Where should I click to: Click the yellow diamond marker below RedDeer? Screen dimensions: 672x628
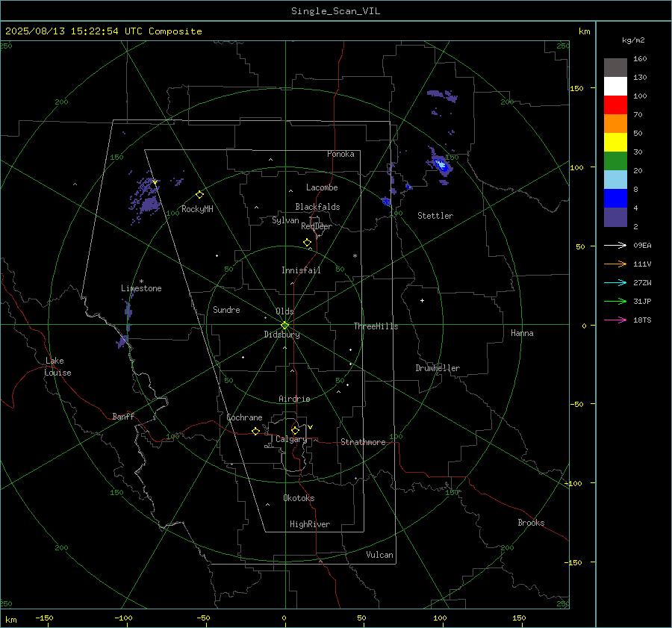[308, 242]
